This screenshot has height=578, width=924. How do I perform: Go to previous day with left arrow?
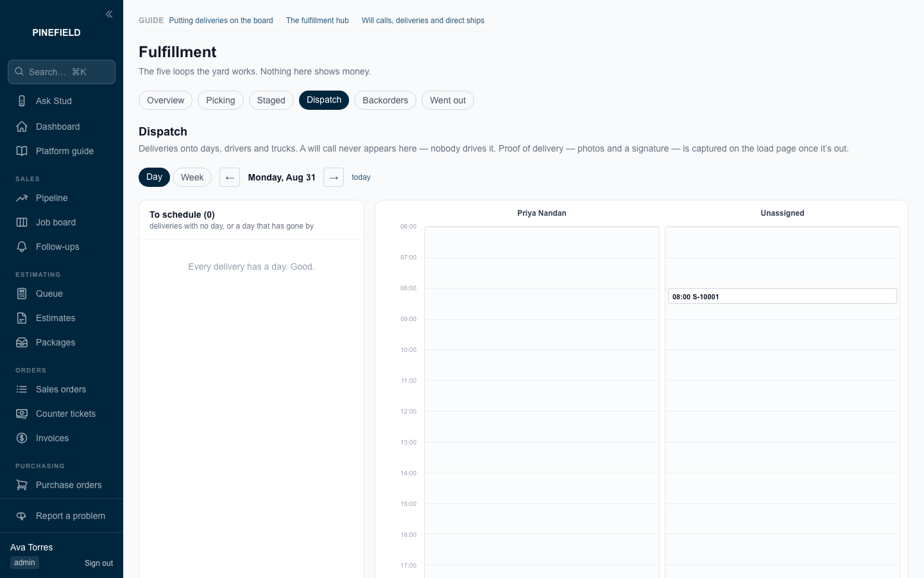click(x=230, y=177)
